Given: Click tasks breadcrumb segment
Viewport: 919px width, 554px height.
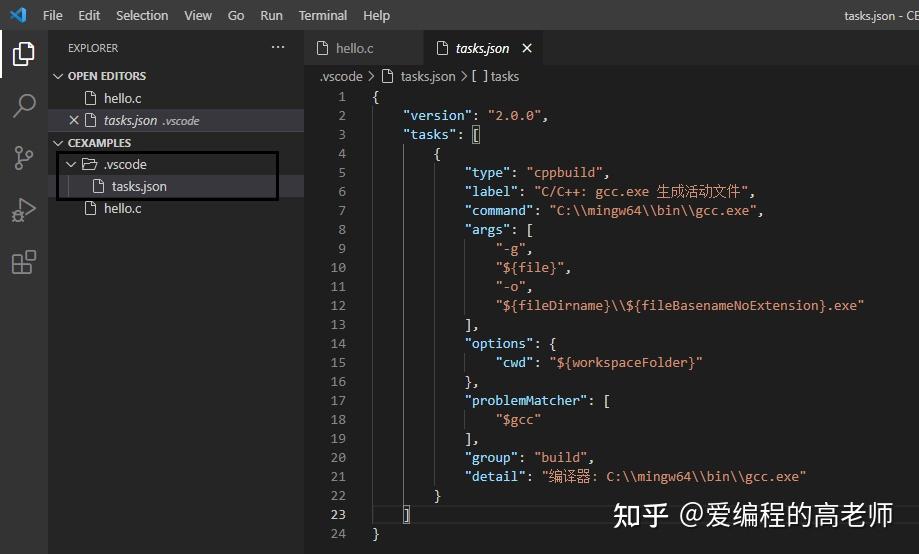Looking at the screenshot, I should click(505, 76).
